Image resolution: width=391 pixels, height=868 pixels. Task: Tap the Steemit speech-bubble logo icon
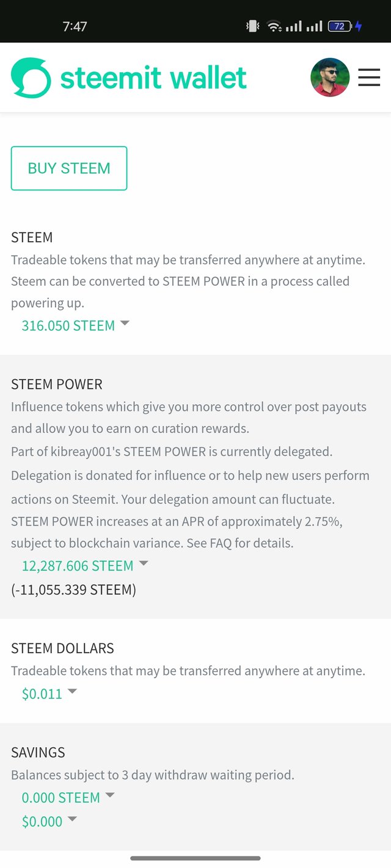31,78
